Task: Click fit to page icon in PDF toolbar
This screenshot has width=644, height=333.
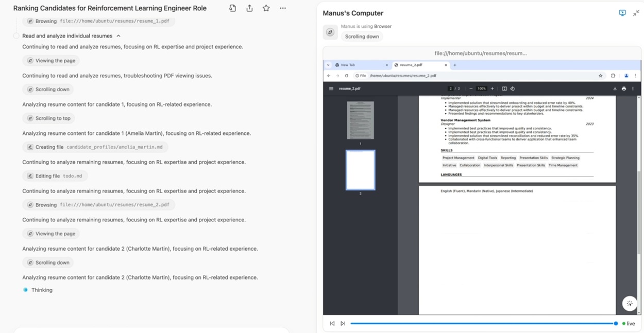Action: [504, 89]
